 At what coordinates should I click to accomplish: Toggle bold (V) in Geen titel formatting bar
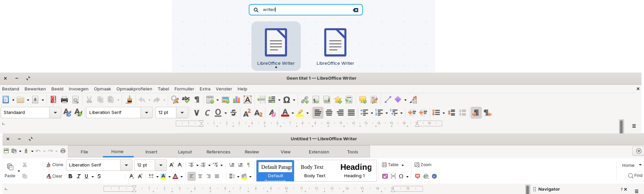point(197,113)
